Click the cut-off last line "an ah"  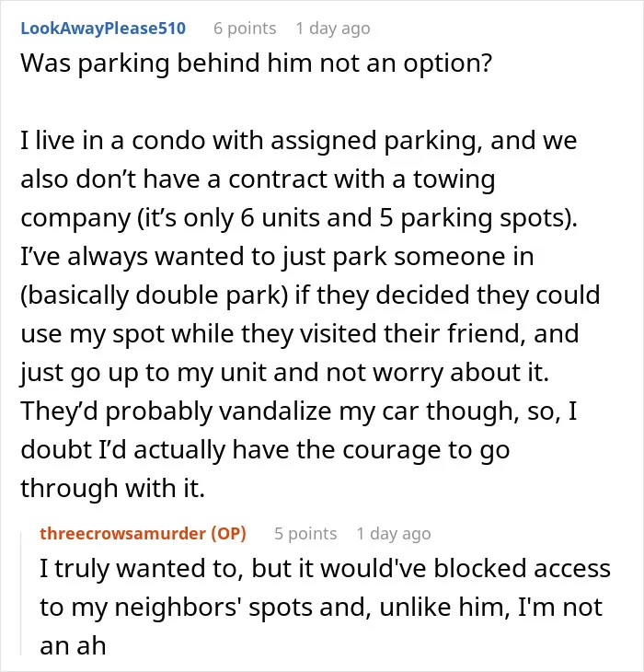(73, 646)
